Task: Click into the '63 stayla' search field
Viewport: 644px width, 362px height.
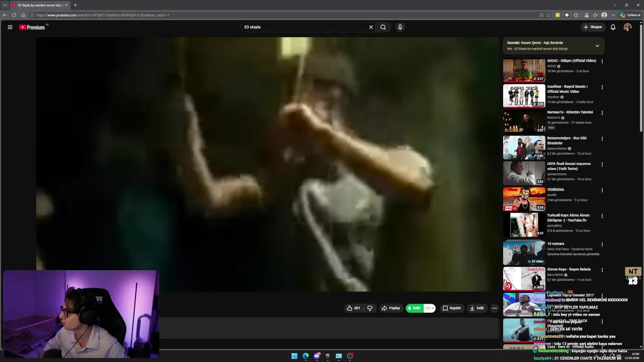Action: [x=304, y=27]
